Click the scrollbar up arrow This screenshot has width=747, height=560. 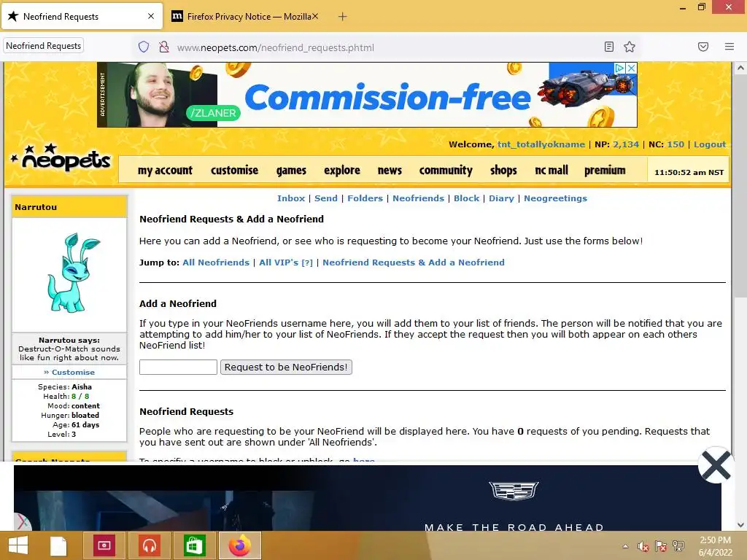[740, 68]
